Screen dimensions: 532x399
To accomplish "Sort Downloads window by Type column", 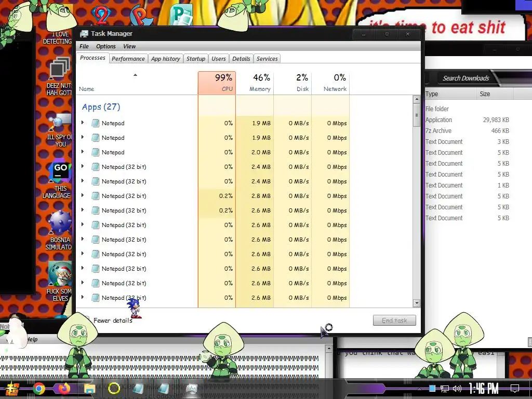I will 450,94.
